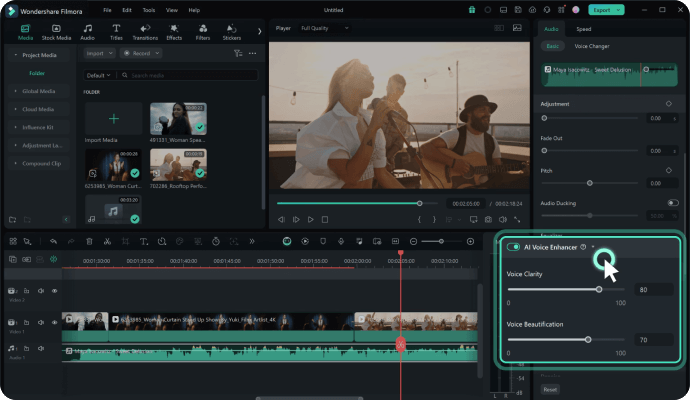Open the Stickers library

(x=232, y=31)
